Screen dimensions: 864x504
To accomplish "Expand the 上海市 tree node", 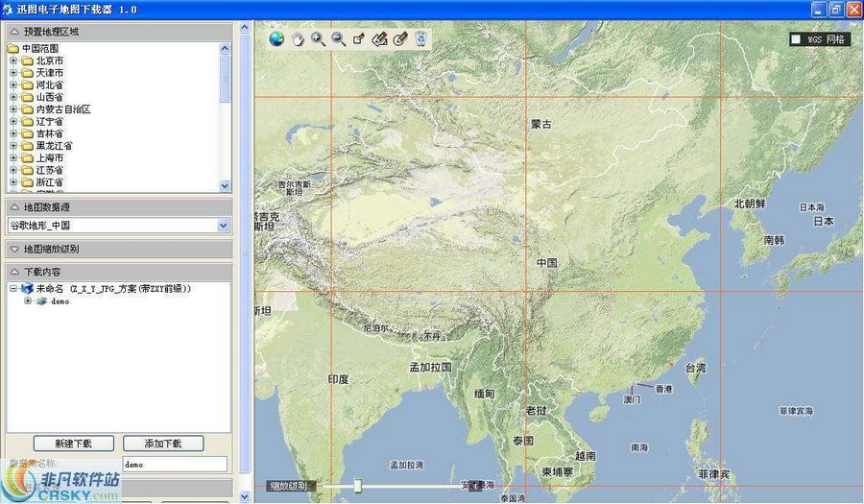I will click(x=13, y=158).
